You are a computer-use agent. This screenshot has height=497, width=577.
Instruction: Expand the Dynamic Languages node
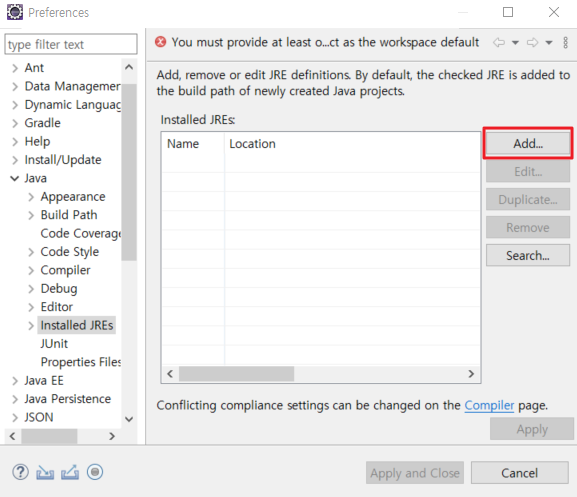point(15,105)
